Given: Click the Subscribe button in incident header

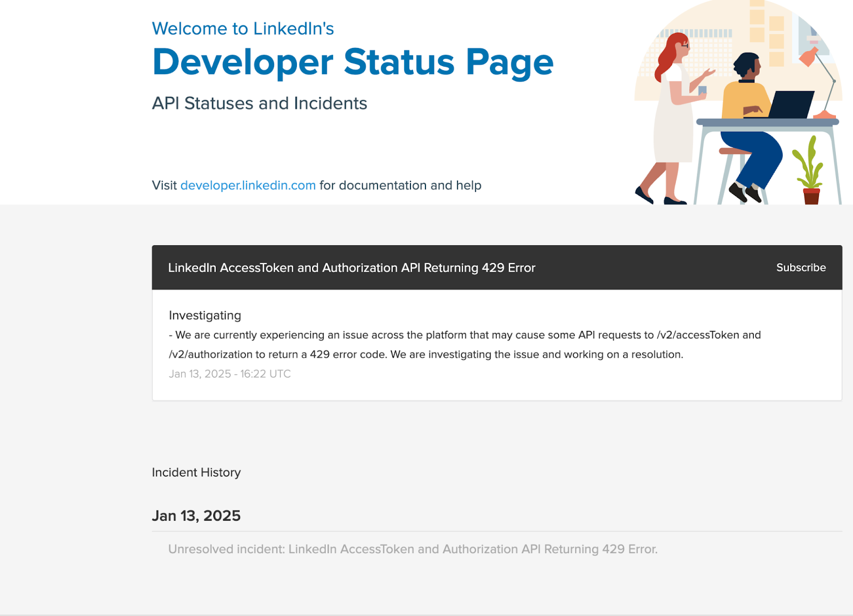Looking at the screenshot, I should click(x=801, y=268).
